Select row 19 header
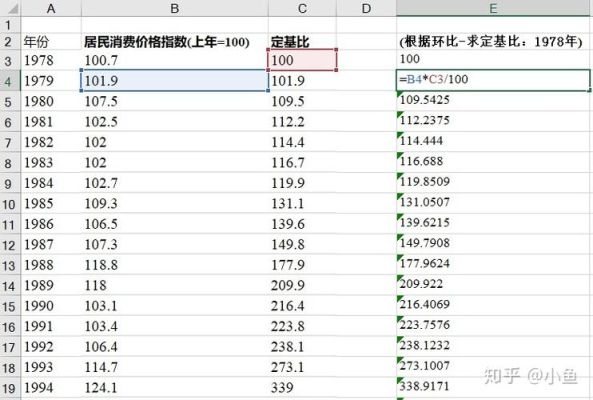The height and width of the screenshot is (400, 593). tap(10, 388)
